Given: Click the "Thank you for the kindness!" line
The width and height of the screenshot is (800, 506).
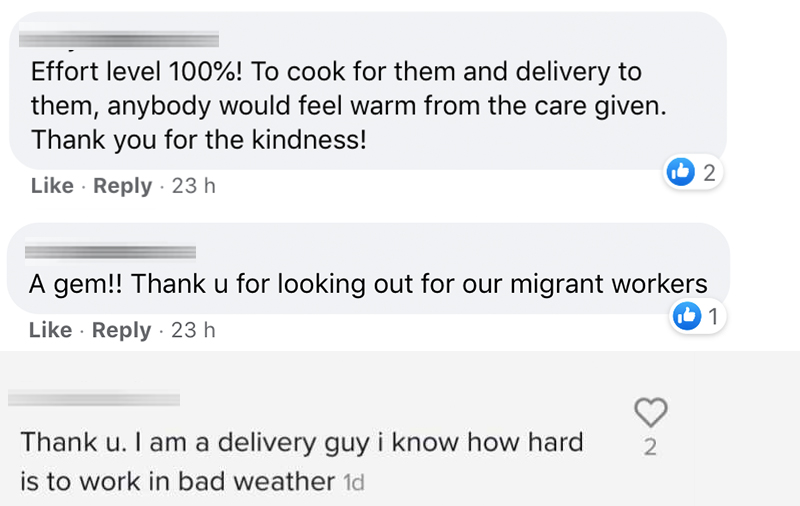Looking at the screenshot, I should coord(200,141).
